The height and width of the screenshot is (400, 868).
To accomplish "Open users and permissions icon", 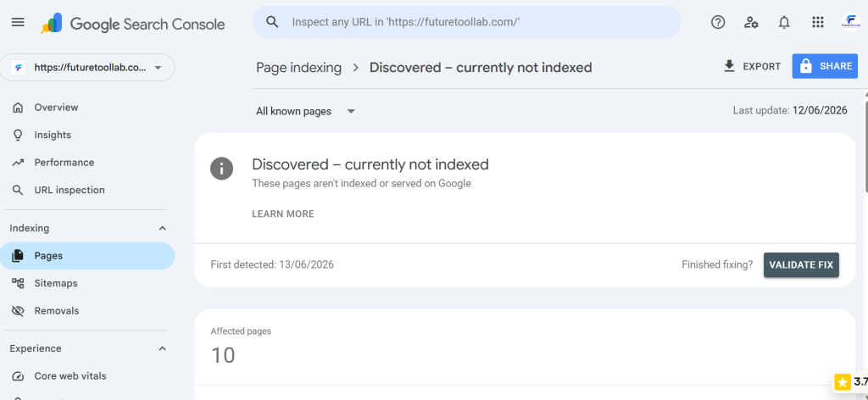I will coord(751,22).
